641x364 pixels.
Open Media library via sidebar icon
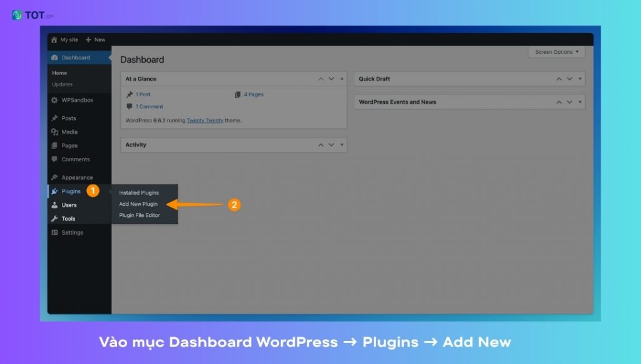[55, 132]
